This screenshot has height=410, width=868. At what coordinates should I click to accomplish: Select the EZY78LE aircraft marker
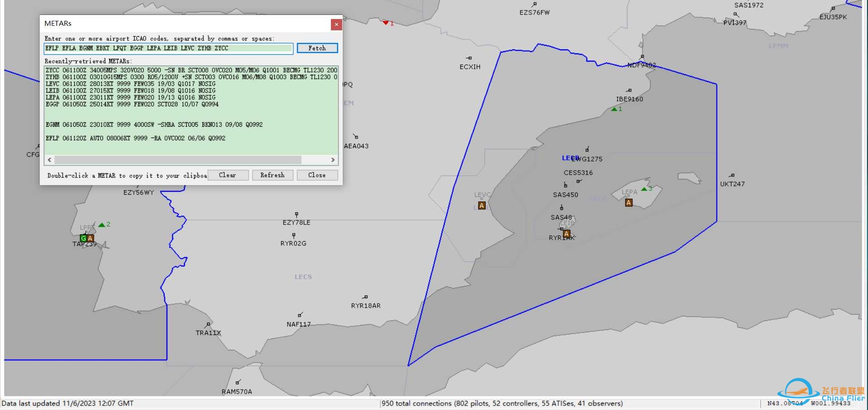[x=297, y=214]
